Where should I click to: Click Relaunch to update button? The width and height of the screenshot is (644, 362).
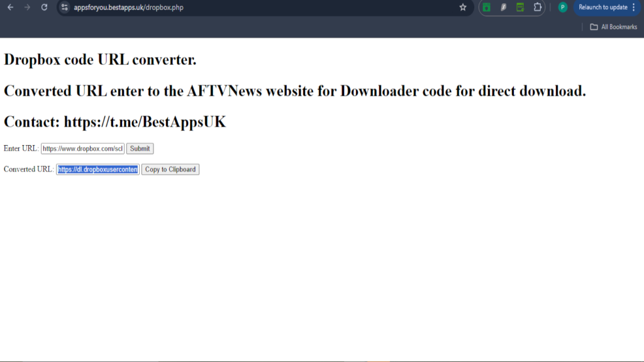[x=602, y=8]
